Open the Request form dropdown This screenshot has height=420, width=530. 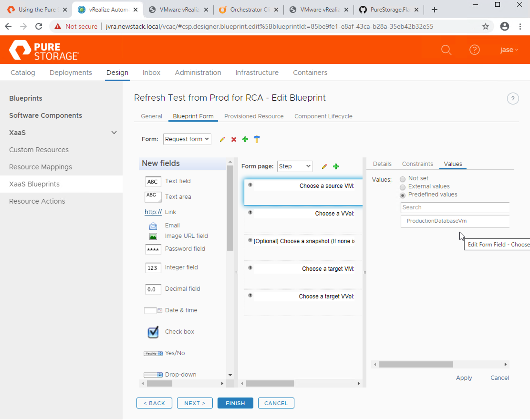tap(187, 139)
